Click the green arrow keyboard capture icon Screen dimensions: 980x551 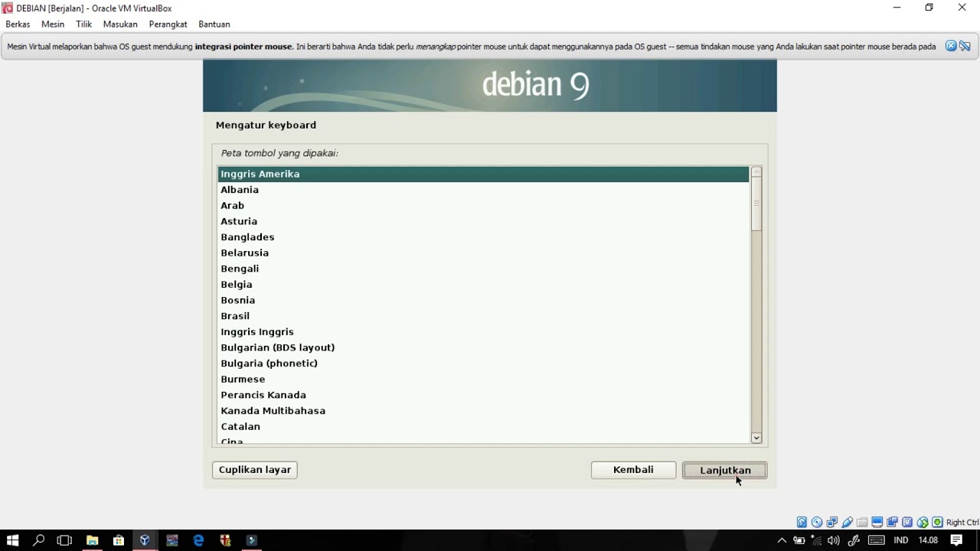click(x=937, y=523)
